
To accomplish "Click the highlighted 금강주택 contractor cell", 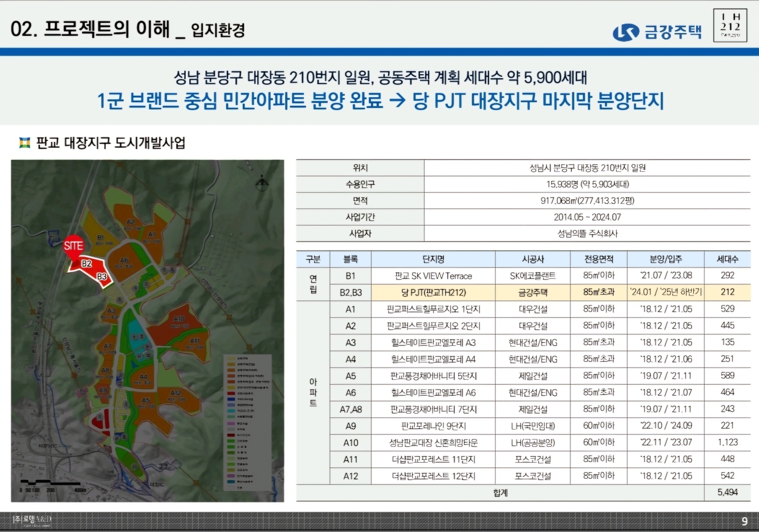I will (x=533, y=292).
